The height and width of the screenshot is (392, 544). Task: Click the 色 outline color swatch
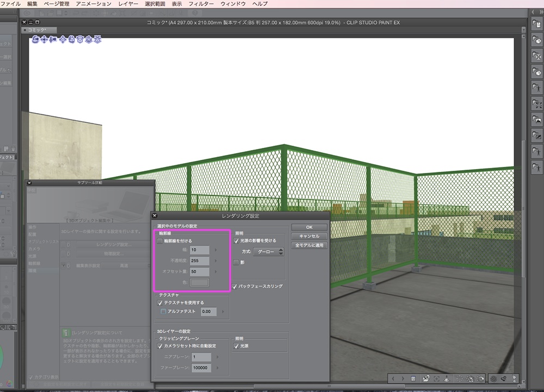click(200, 282)
